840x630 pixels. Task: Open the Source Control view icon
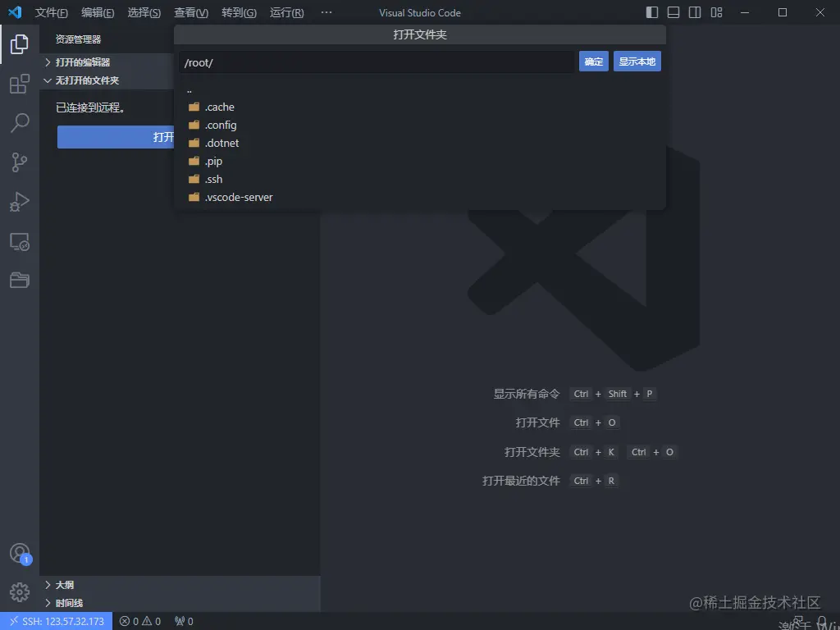point(20,162)
